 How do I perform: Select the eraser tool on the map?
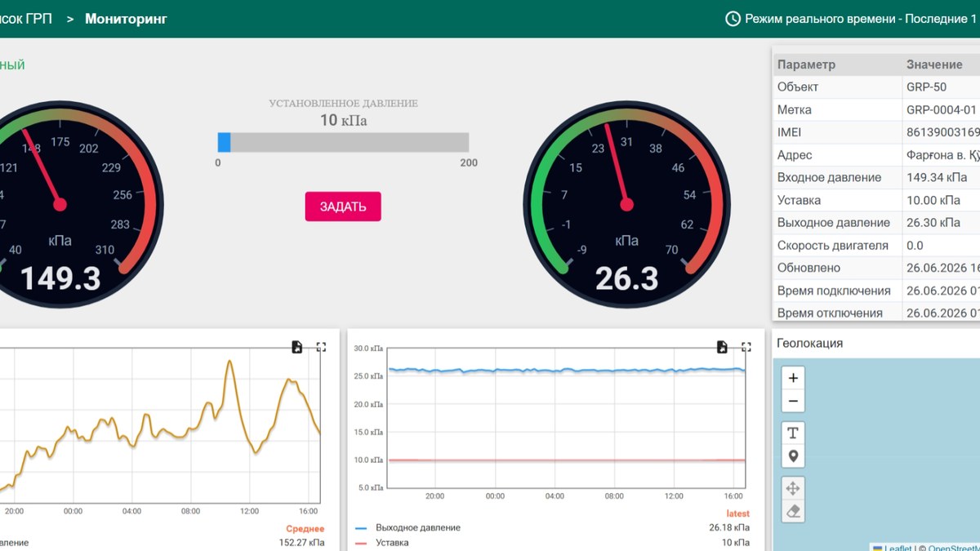click(793, 512)
